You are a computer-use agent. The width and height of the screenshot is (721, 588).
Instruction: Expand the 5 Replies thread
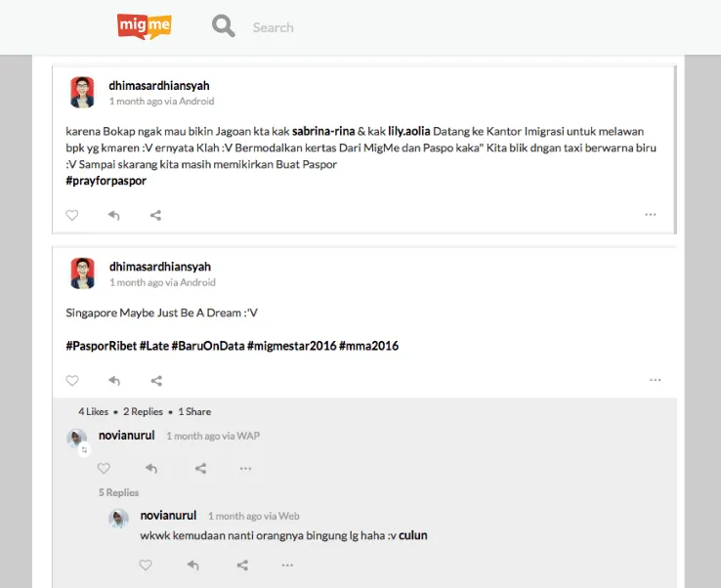[x=118, y=492]
